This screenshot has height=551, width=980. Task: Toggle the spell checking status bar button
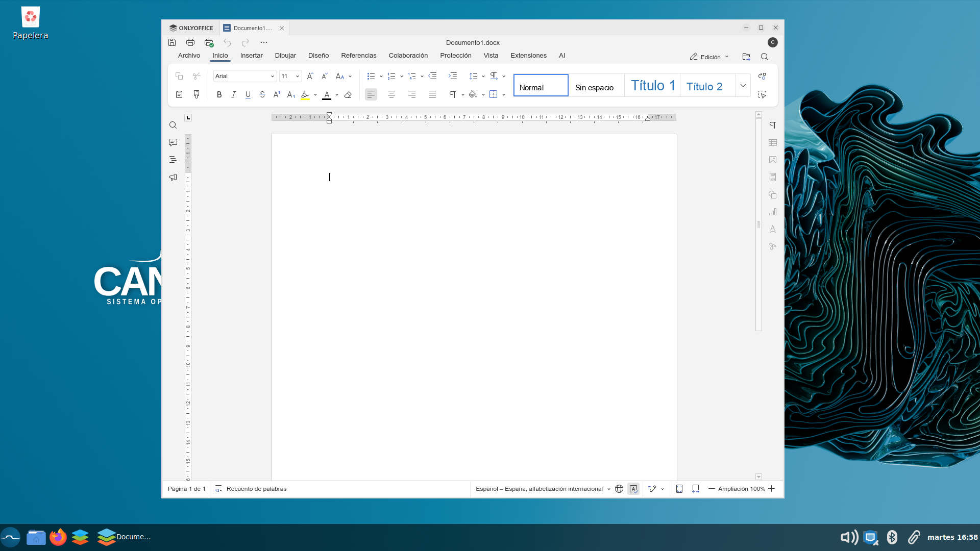coord(633,489)
